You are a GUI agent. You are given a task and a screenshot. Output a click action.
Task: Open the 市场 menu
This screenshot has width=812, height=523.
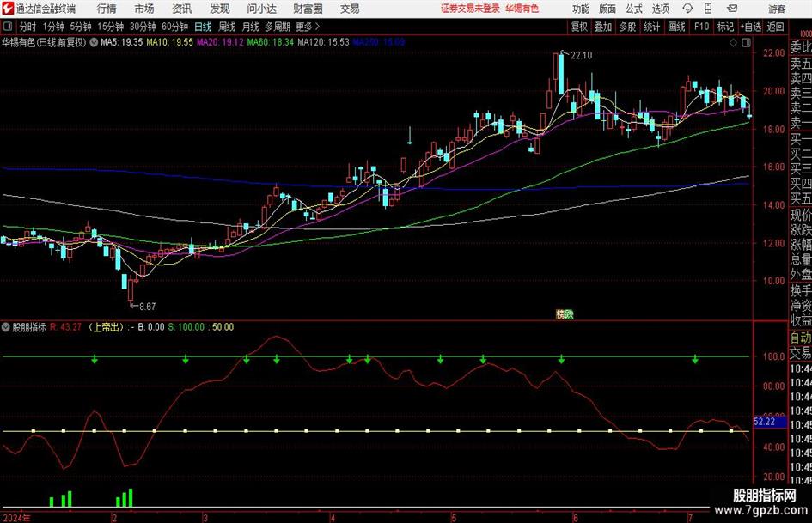(x=144, y=9)
